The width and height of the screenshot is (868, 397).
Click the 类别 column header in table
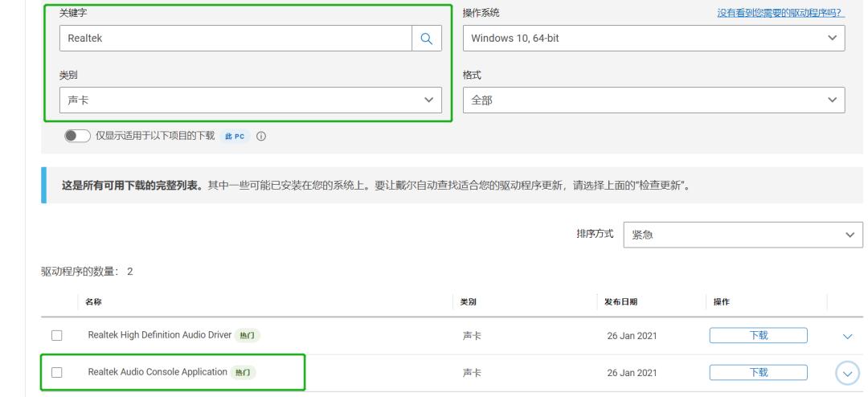pos(468,301)
